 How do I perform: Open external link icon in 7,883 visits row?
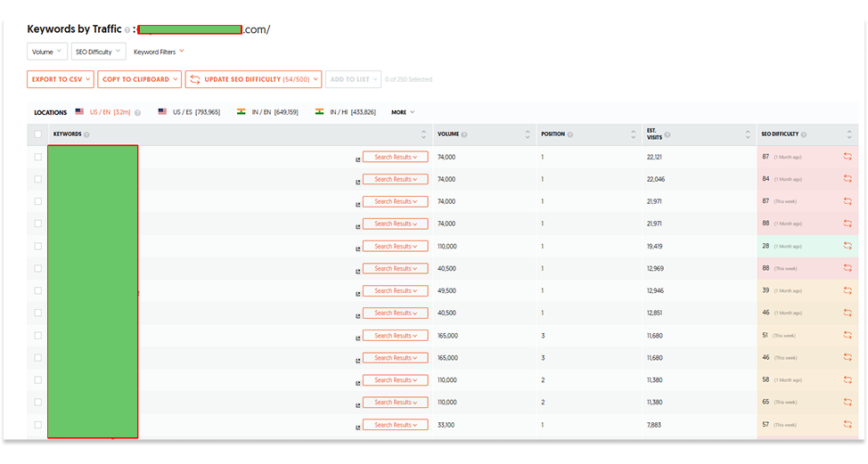[x=357, y=427]
